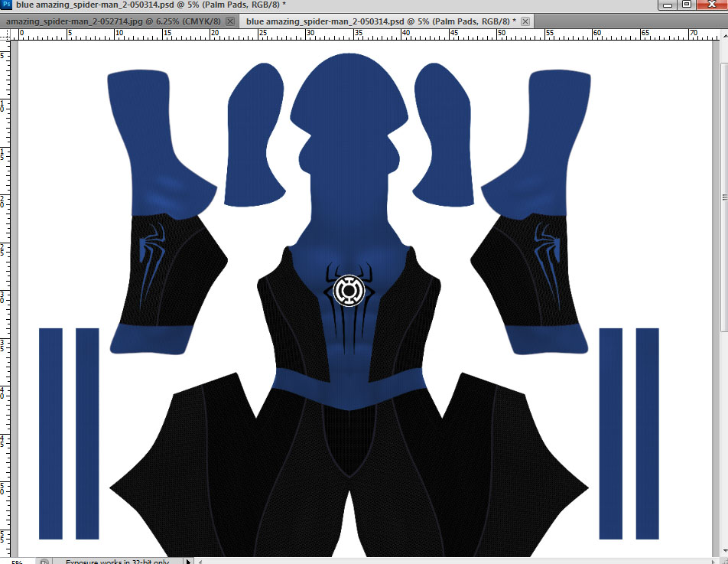This screenshot has width=728, height=564.
Task: Open the status bar info options arrow
Action: point(188,561)
